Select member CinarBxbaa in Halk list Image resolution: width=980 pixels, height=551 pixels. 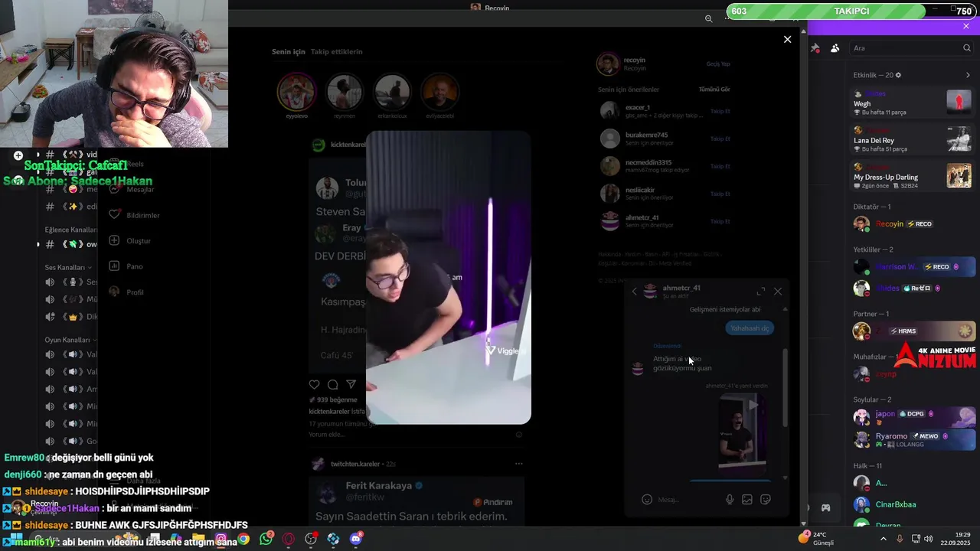click(912, 504)
